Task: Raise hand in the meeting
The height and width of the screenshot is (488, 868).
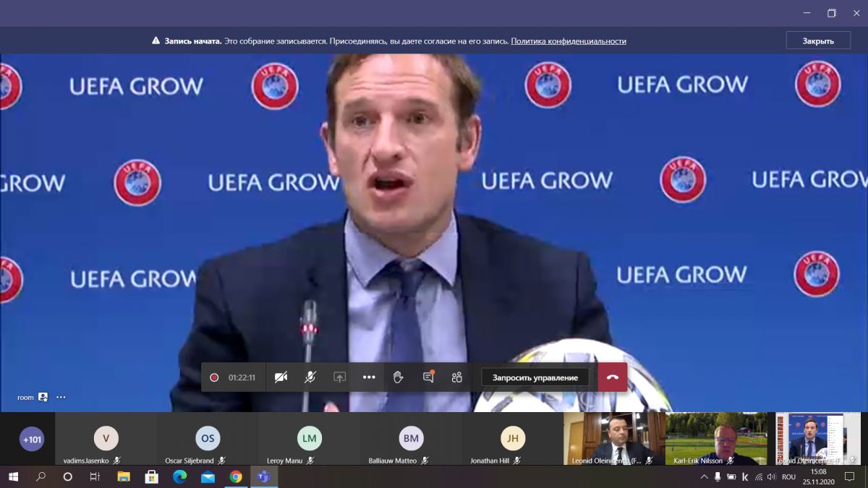Action: pyautogui.click(x=398, y=377)
